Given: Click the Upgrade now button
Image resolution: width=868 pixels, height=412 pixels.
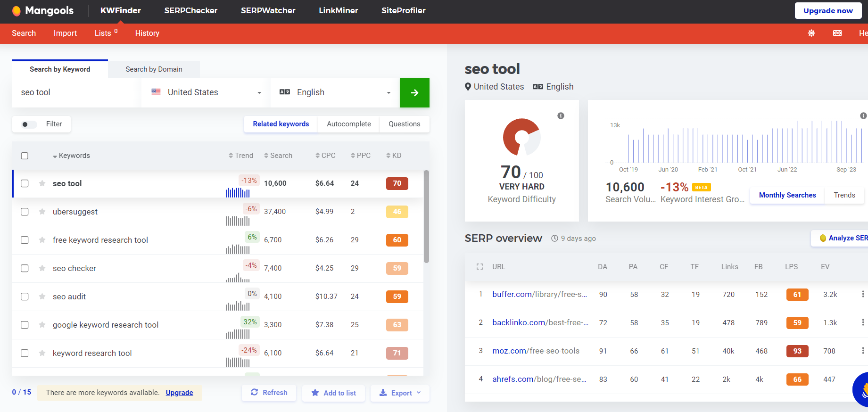Looking at the screenshot, I should 828,11.
